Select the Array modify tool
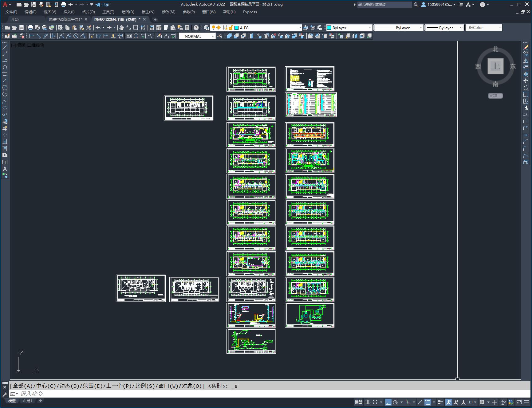Screen dimensions: 532x408 526,74
